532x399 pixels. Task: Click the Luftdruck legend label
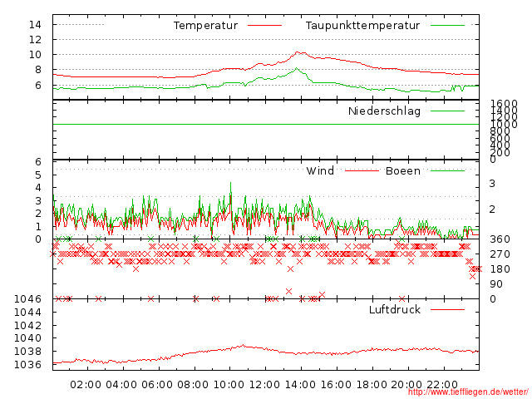click(x=395, y=309)
